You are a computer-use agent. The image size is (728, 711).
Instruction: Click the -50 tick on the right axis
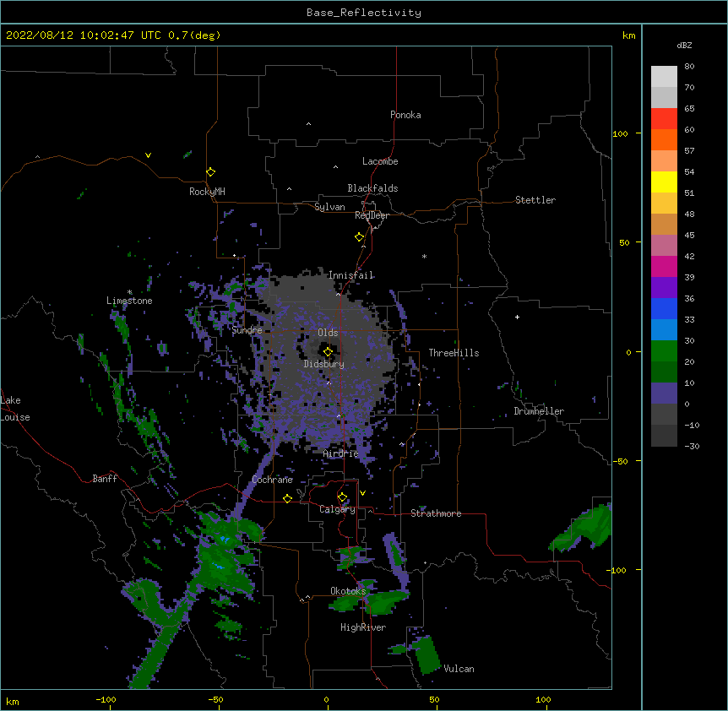click(x=620, y=461)
